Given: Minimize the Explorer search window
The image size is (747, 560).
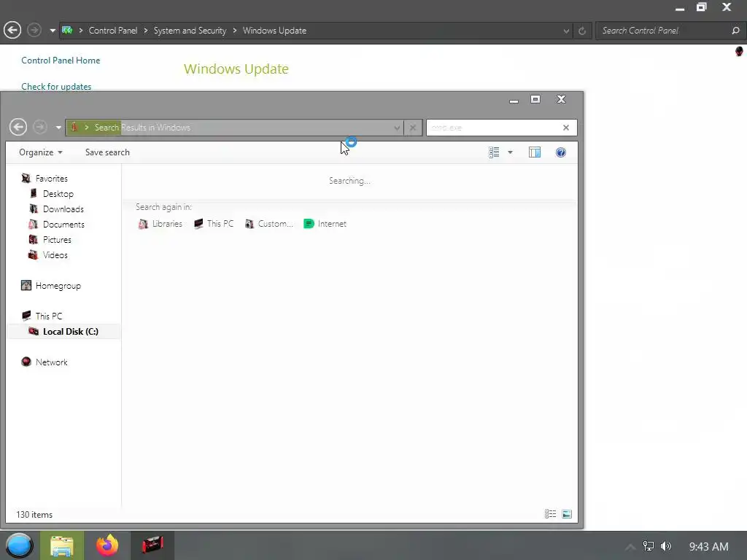Looking at the screenshot, I should [x=514, y=100].
